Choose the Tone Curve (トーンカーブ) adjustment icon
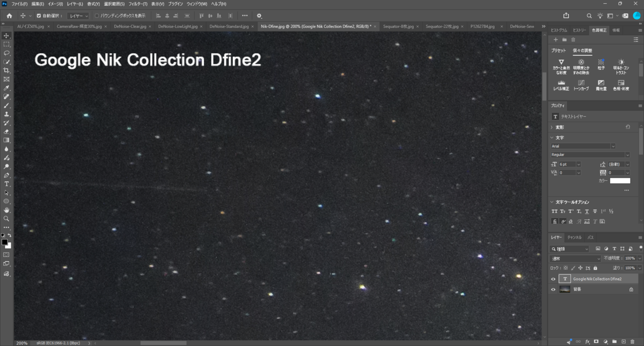This screenshot has height=346, width=644. pos(581,83)
